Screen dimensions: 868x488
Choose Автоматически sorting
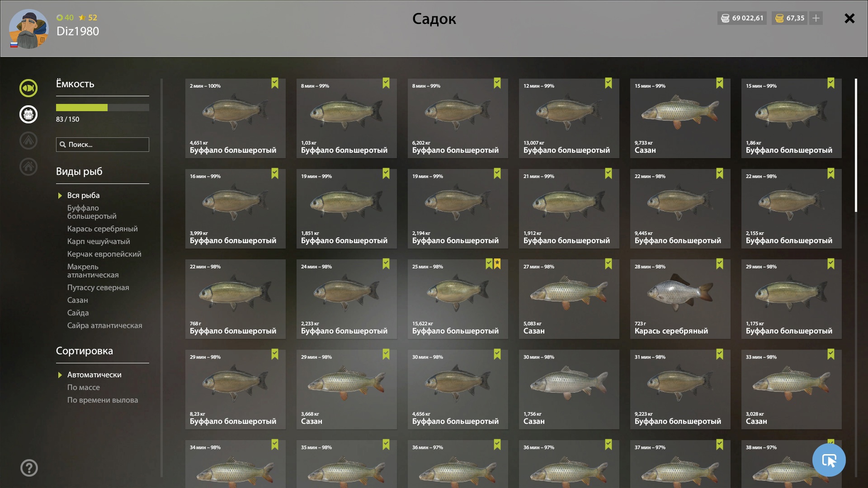[94, 375]
